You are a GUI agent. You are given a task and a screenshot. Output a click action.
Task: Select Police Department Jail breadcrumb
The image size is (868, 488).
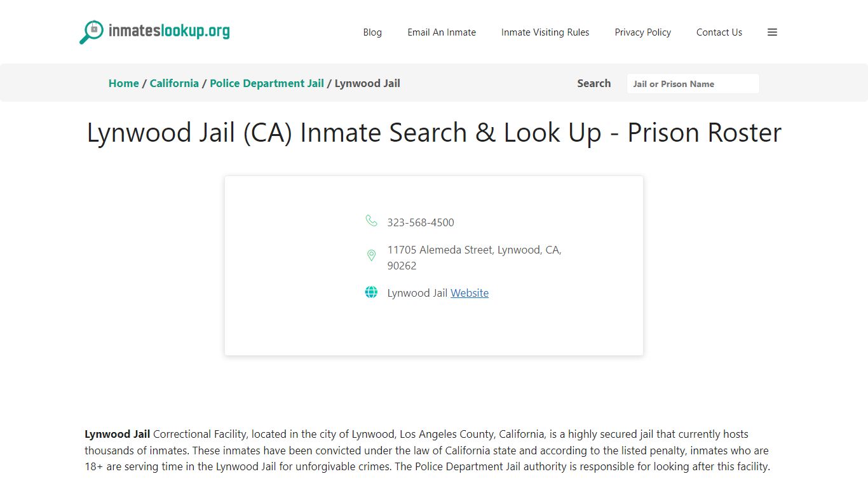[x=266, y=83]
